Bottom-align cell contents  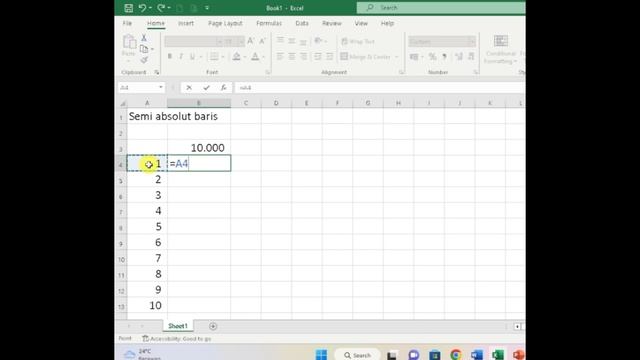pyautogui.click(x=303, y=41)
